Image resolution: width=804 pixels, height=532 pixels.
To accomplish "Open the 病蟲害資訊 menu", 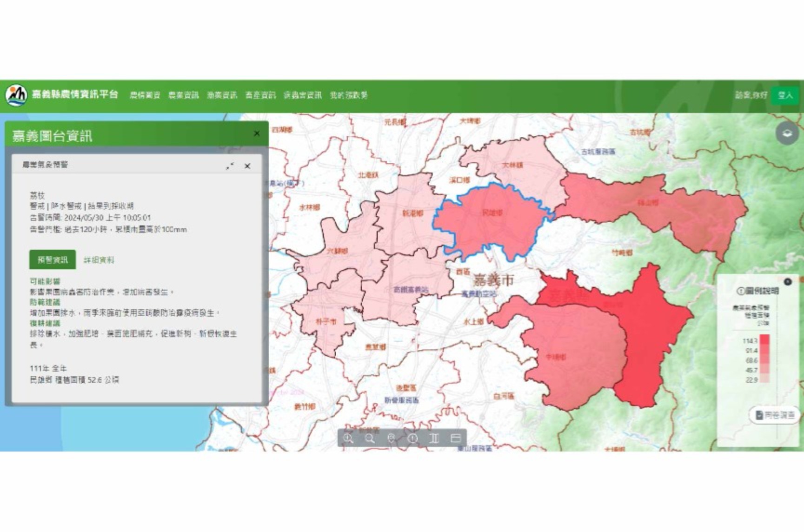I will pos(303,95).
